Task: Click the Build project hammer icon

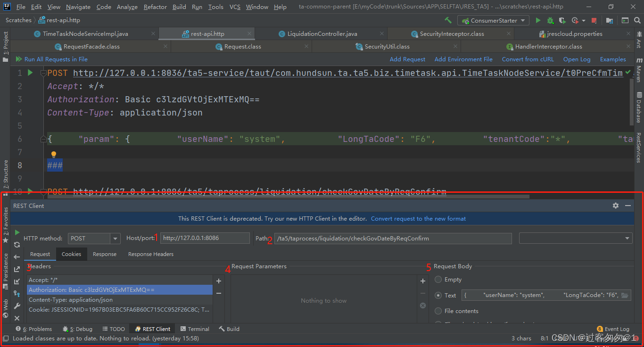Action: pos(448,20)
